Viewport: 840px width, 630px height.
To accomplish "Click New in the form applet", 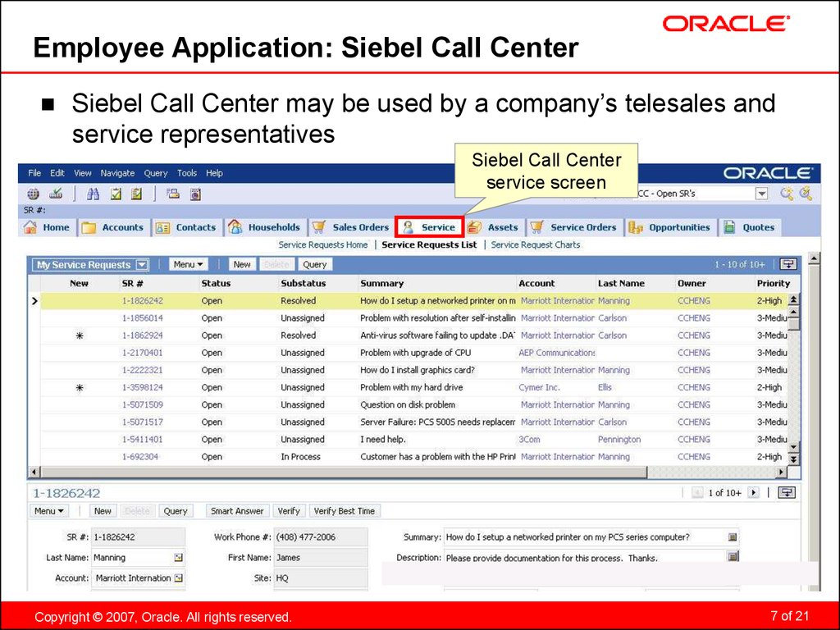I will coord(103,511).
